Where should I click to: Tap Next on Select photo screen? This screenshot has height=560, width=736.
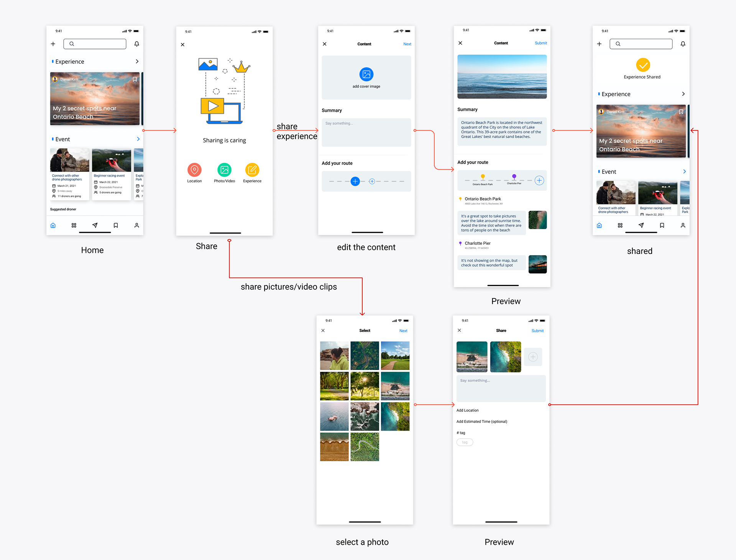[x=403, y=331]
